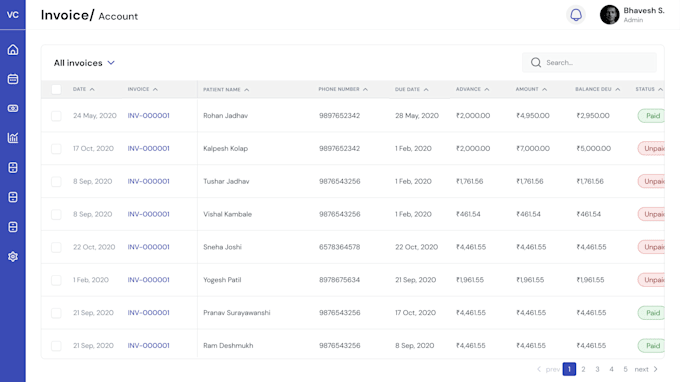The width and height of the screenshot is (680, 382).
Task: Sort by the Phone Number column arrow
Action: (x=366, y=89)
